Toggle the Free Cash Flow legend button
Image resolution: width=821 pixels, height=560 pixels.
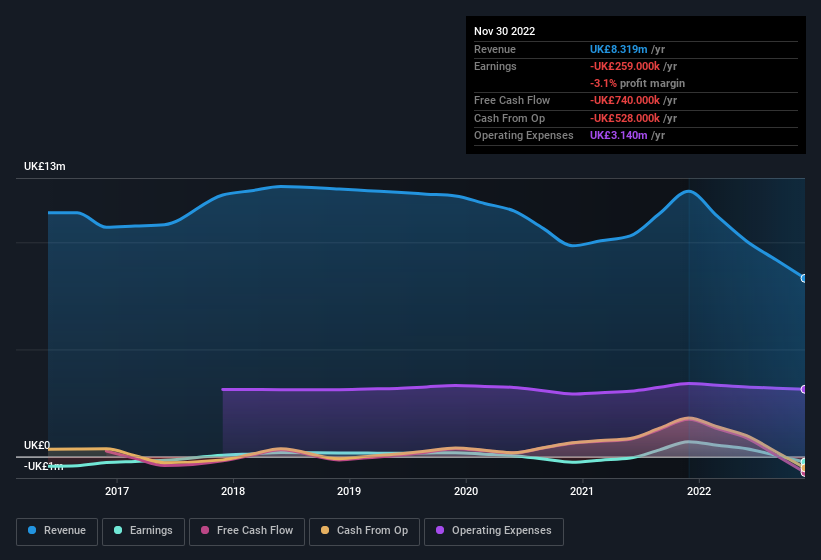coord(247,531)
